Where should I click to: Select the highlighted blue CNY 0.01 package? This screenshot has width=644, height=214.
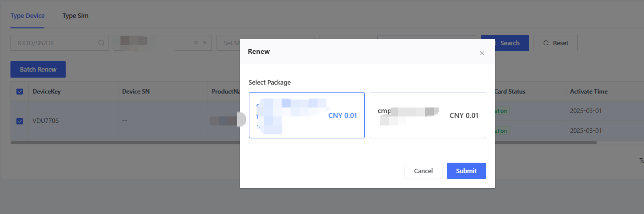point(307,115)
